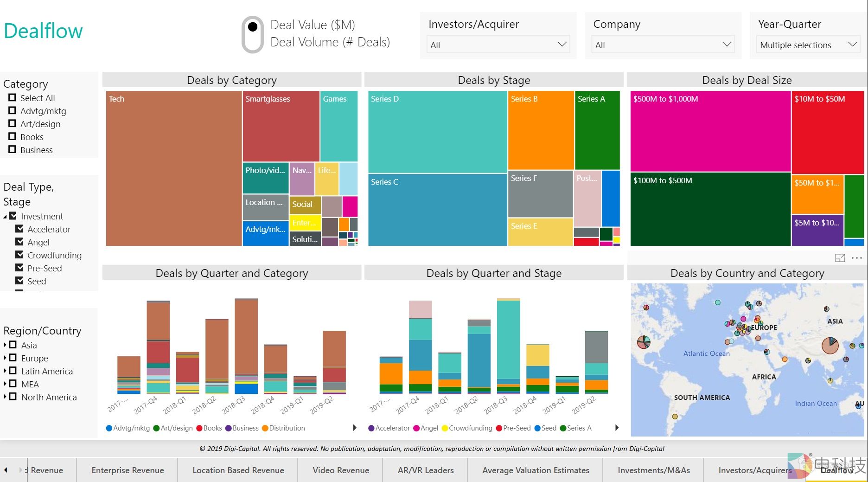Click the $500M to $1,000M magenta block

(x=710, y=132)
